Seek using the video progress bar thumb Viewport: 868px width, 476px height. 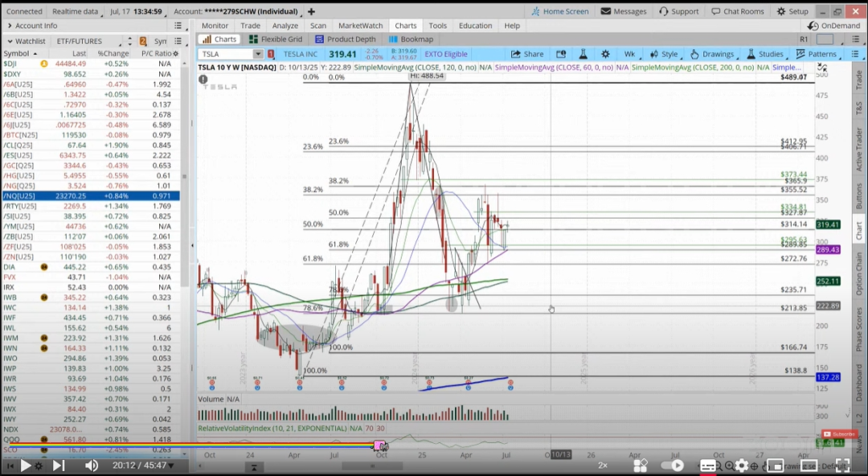click(379, 445)
